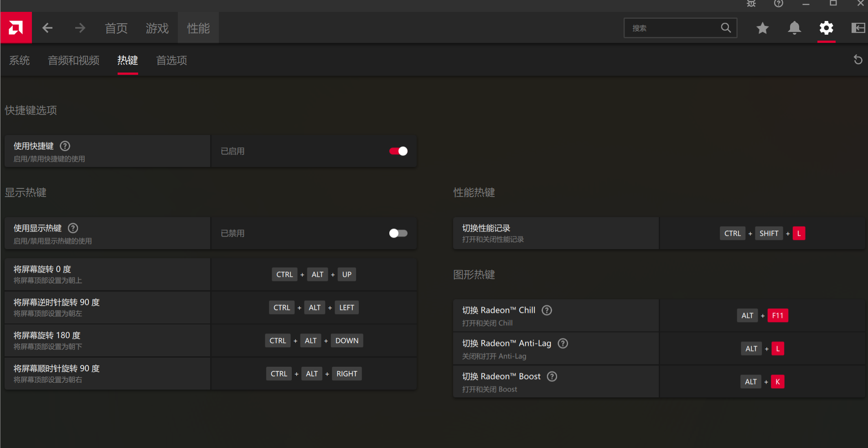Go back with the left arrow
868x448 pixels.
(47, 28)
